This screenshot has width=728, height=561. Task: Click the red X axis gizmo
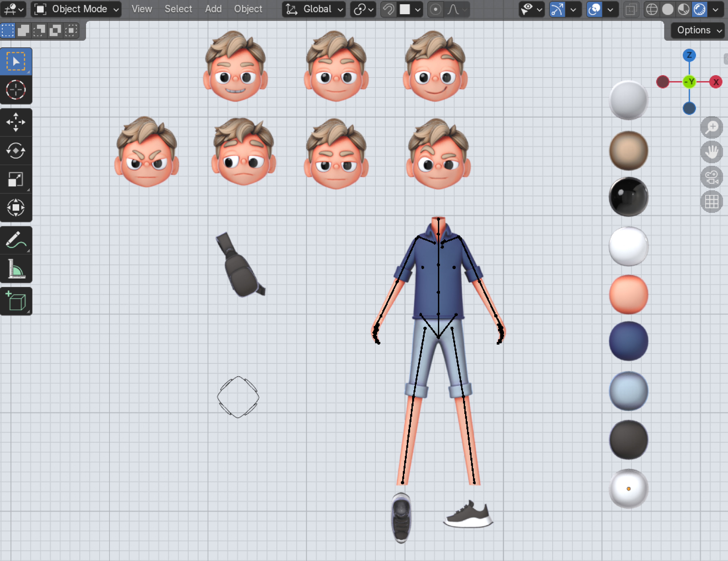(715, 82)
